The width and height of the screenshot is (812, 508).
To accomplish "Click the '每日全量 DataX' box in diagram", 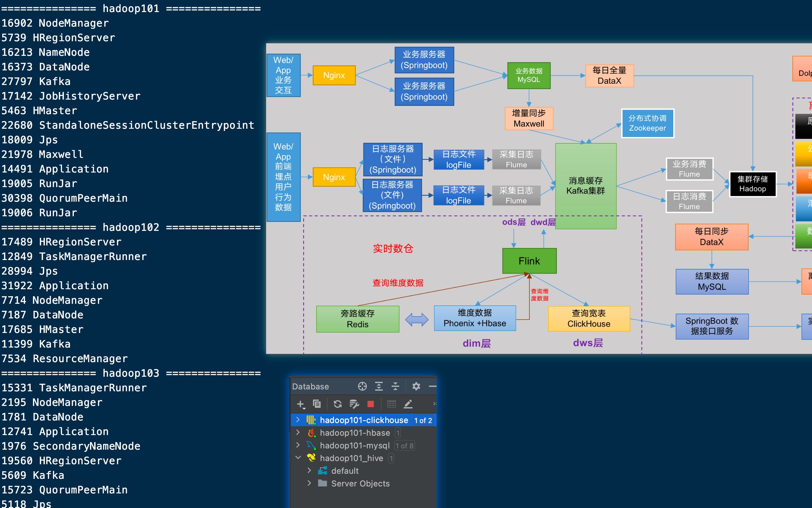I will pyautogui.click(x=610, y=76).
